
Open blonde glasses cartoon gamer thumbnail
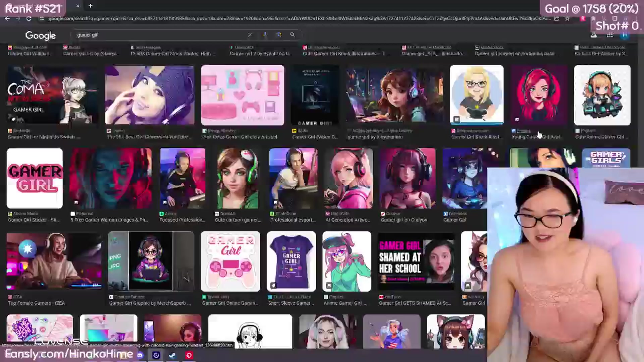(477, 95)
